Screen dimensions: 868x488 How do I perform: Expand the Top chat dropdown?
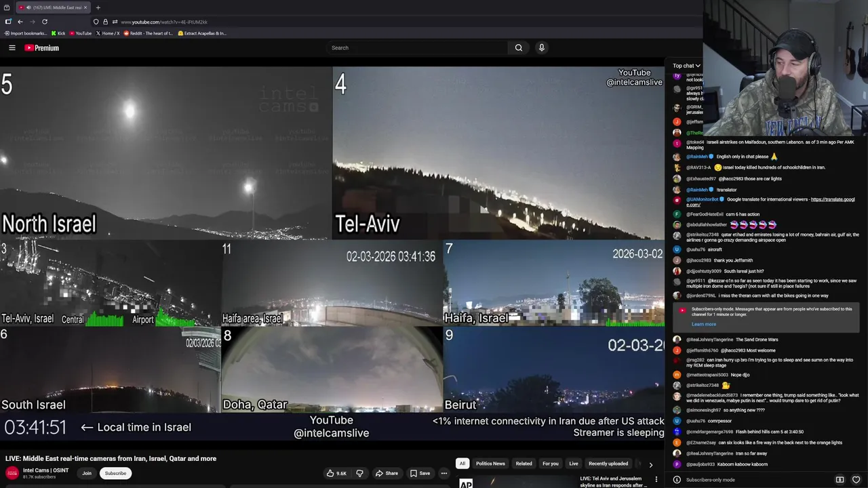click(686, 66)
